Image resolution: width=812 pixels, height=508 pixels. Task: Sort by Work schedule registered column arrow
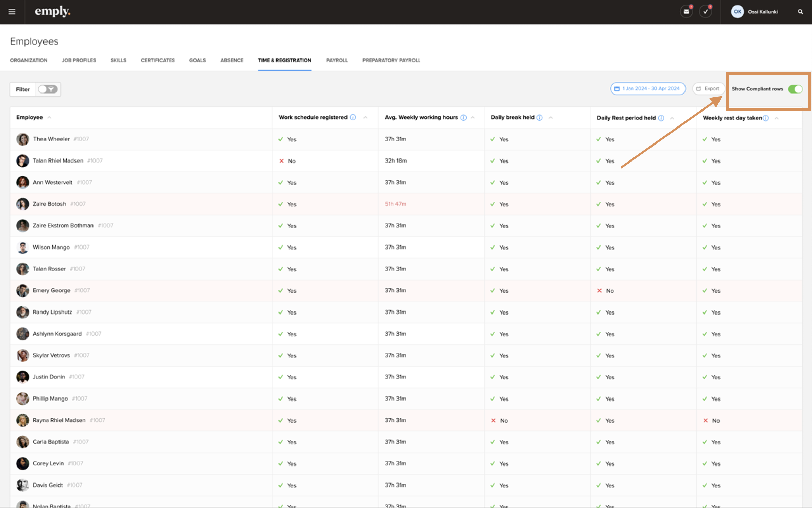365,117
